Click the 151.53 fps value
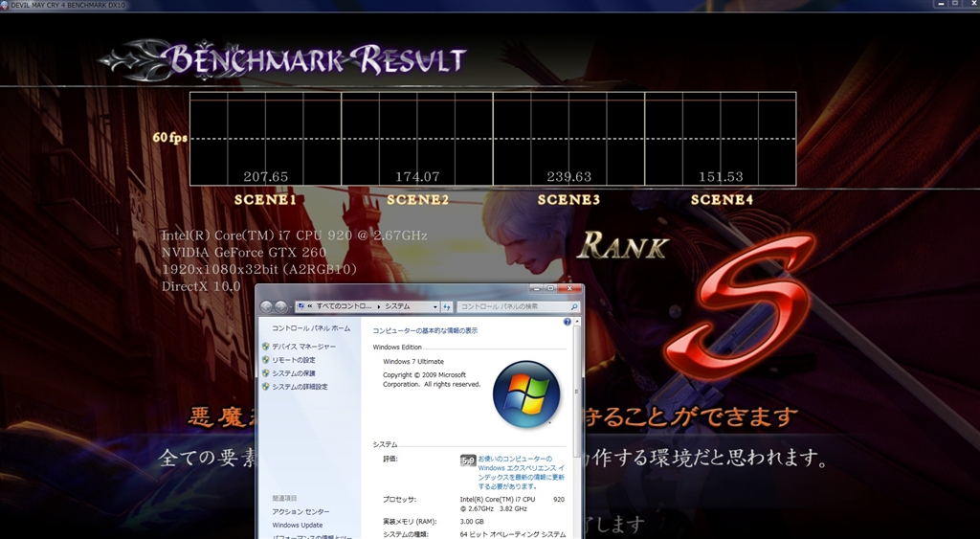The image size is (980, 539). 722,177
